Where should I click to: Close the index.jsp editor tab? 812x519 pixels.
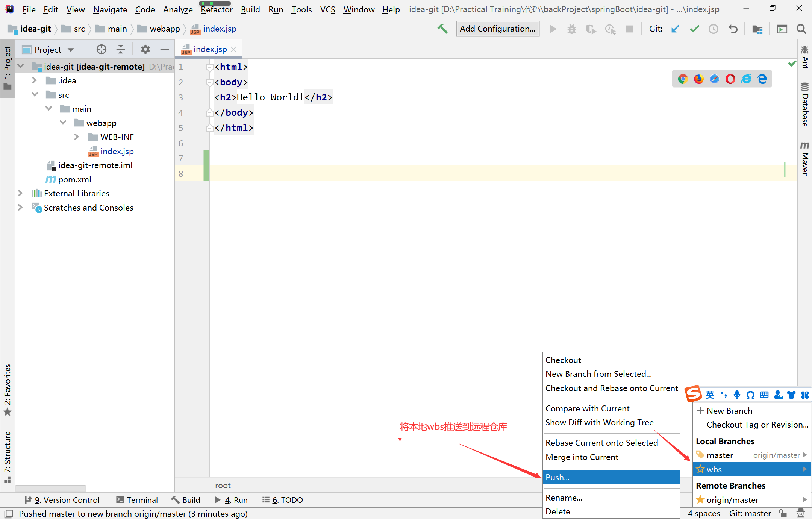[x=233, y=49]
